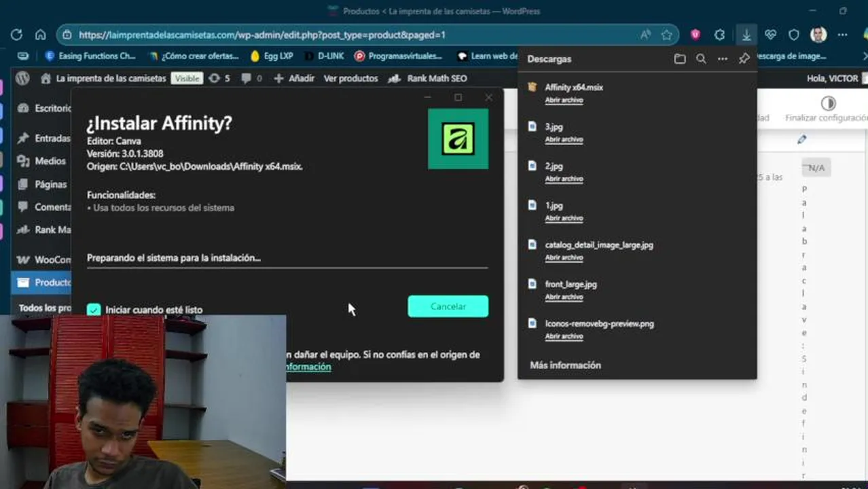
Task: Select the front_large.jpg file name
Action: click(x=571, y=284)
